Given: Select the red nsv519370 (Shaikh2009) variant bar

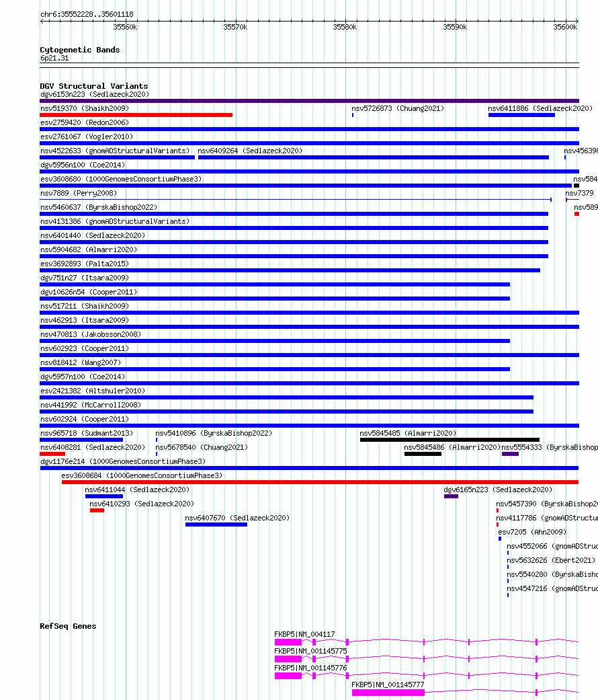Looking at the screenshot, I should 136,115.
